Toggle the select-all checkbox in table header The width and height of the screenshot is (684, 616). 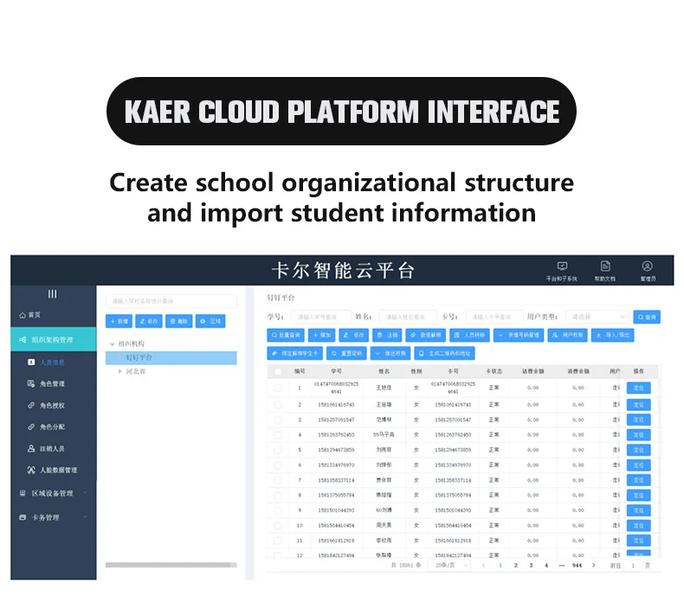coord(278,372)
